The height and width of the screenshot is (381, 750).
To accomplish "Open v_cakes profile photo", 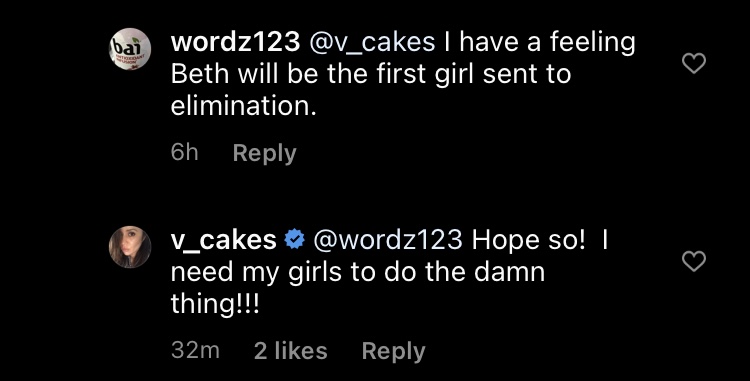I will coord(130,247).
